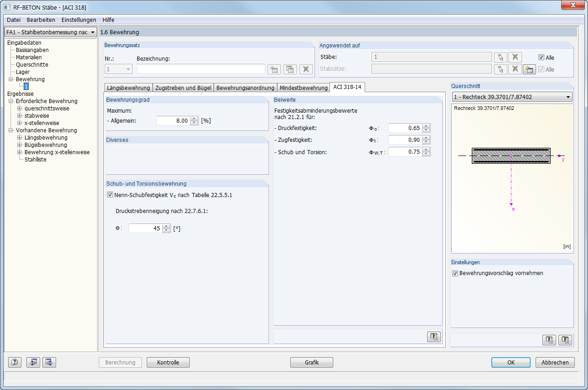Switch to the Mindestbewehrung tab
Screen dimensions: 588x390
pos(304,88)
